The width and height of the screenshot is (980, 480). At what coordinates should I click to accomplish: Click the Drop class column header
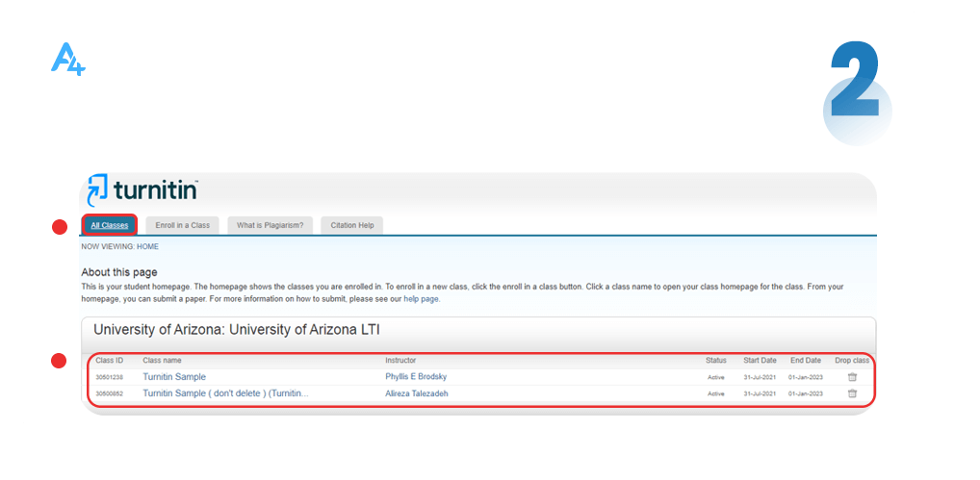click(852, 360)
